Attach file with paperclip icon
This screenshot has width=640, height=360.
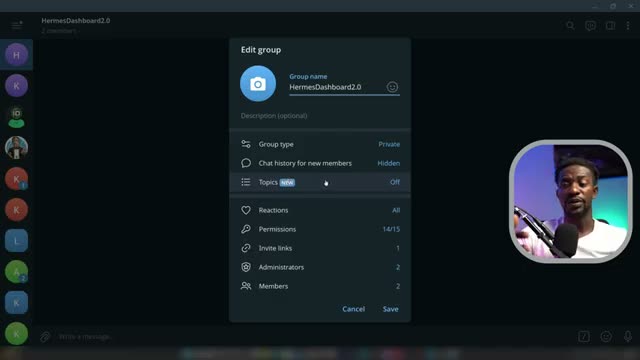45,337
